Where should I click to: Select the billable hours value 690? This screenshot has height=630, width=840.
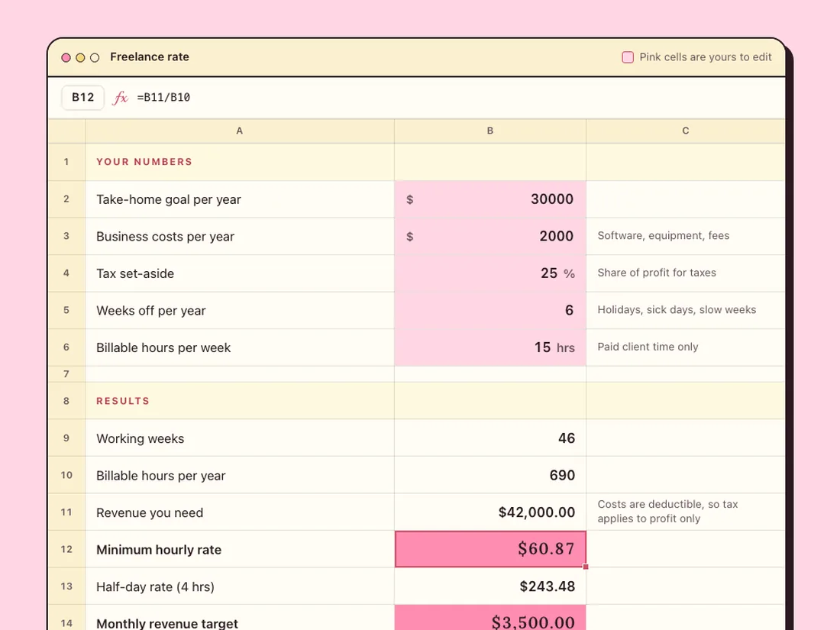pyautogui.click(x=562, y=475)
